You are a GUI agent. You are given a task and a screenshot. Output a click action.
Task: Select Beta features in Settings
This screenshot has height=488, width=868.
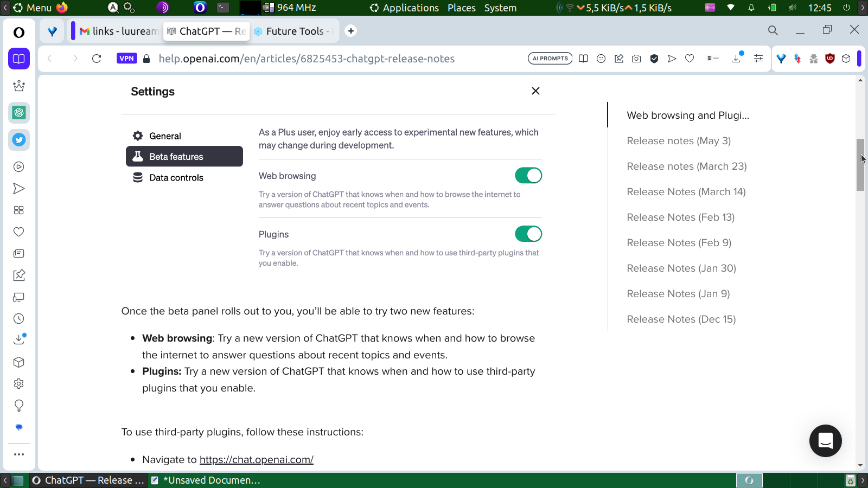point(184,156)
